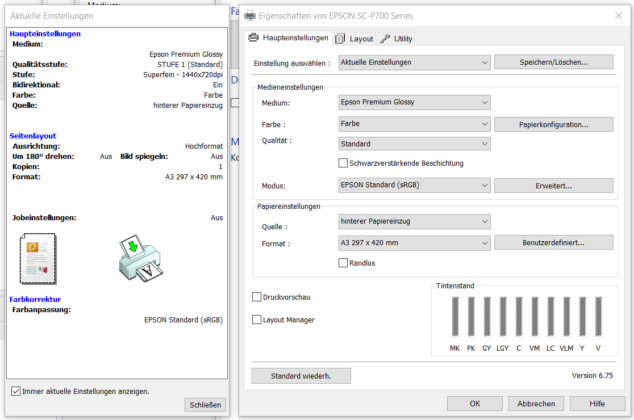
Task: Switch to the Layout tab
Action: 360,38
